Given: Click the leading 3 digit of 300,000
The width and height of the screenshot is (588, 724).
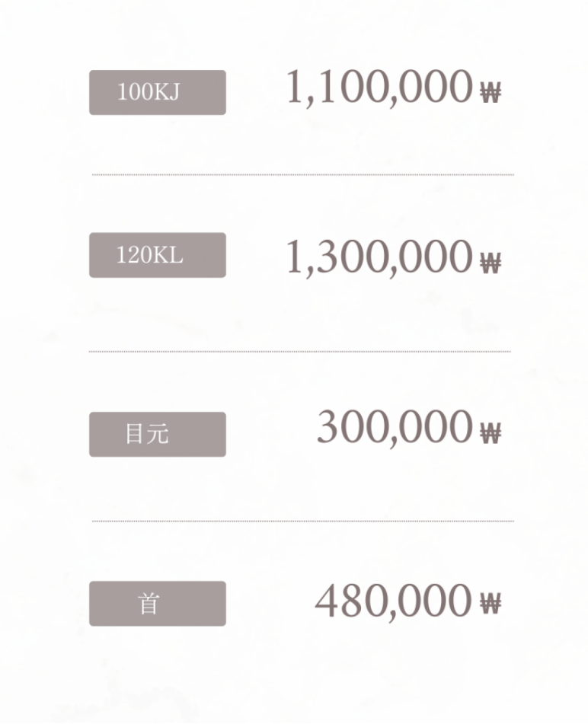Looking at the screenshot, I should tap(327, 428).
